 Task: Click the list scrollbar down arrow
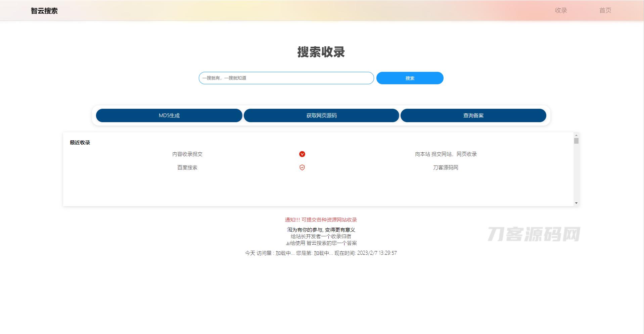pos(576,203)
